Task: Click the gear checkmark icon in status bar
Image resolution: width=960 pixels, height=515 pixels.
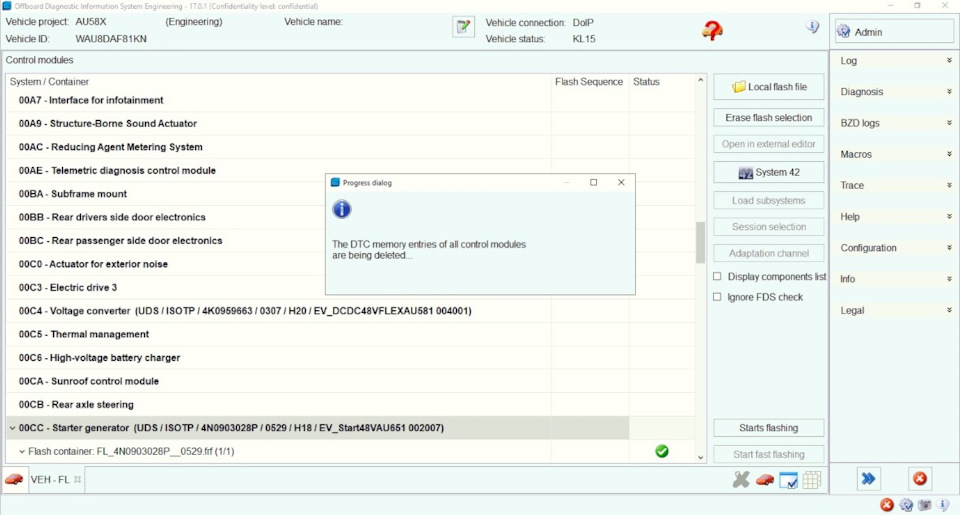Action: [x=906, y=505]
